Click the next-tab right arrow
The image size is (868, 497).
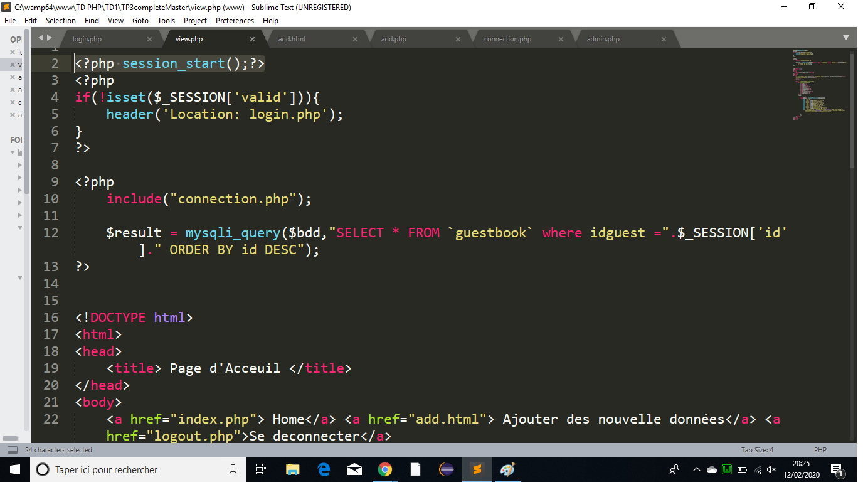[50, 38]
